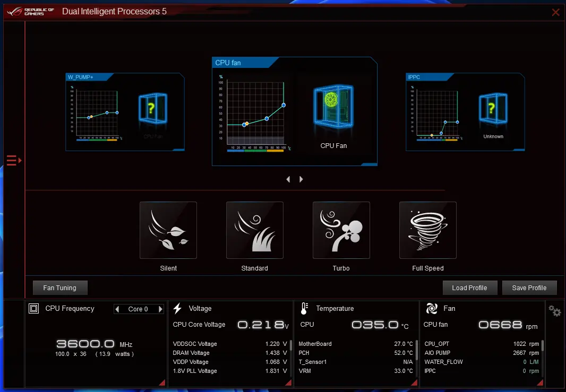Click the Republic of Gamers logo

click(31, 12)
